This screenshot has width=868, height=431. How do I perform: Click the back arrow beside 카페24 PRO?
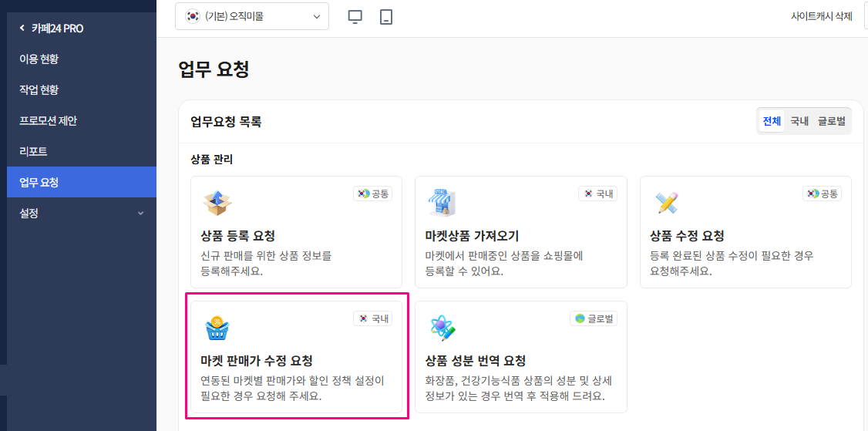pyautogui.click(x=22, y=29)
